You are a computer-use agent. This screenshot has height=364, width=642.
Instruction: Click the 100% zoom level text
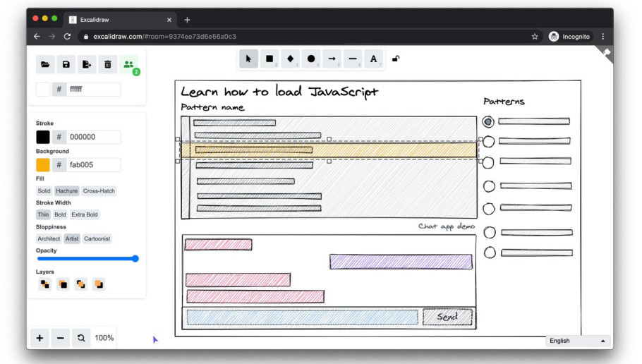[104, 338]
